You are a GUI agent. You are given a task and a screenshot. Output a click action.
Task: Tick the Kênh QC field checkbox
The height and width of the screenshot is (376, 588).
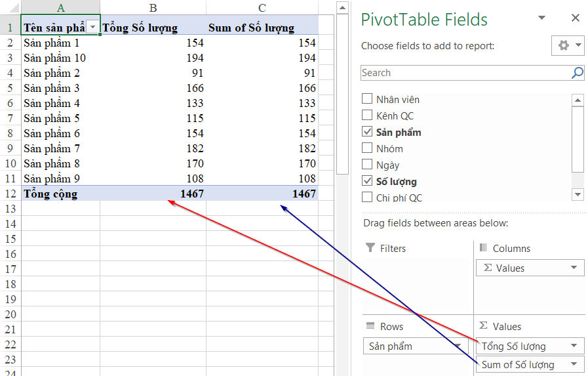tap(368, 116)
